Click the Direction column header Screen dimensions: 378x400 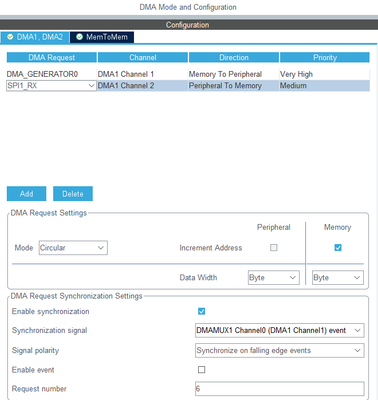click(234, 57)
